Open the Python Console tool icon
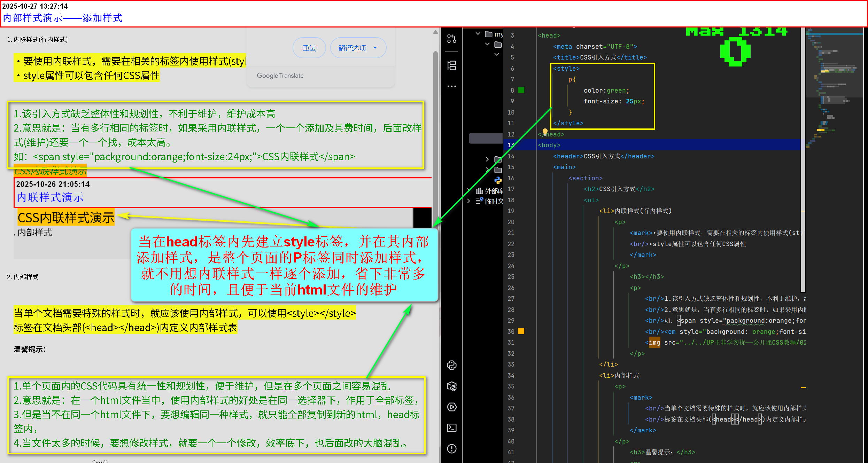 (452, 365)
